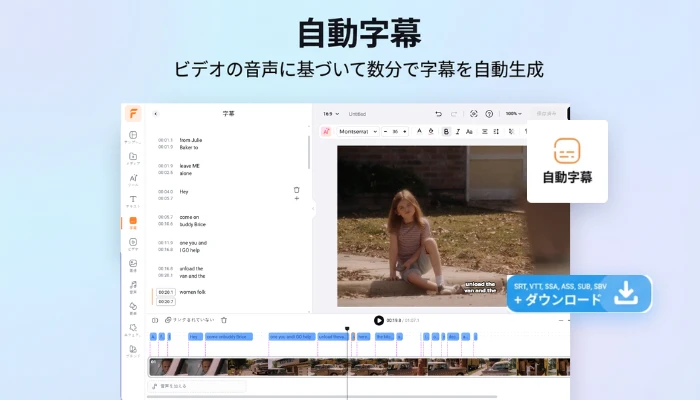Screen dimensions: 700x400
Task: Zoom out the timeline with minus
Action: [x=561, y=321]
